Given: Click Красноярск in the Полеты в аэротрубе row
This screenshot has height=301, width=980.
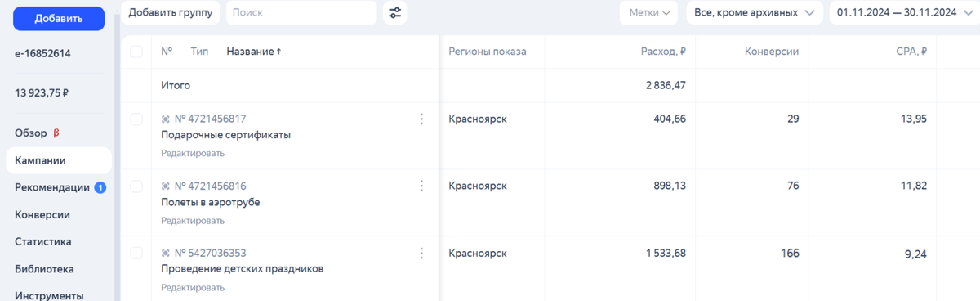Looking at the screenshot, I should tap(478, 186).
